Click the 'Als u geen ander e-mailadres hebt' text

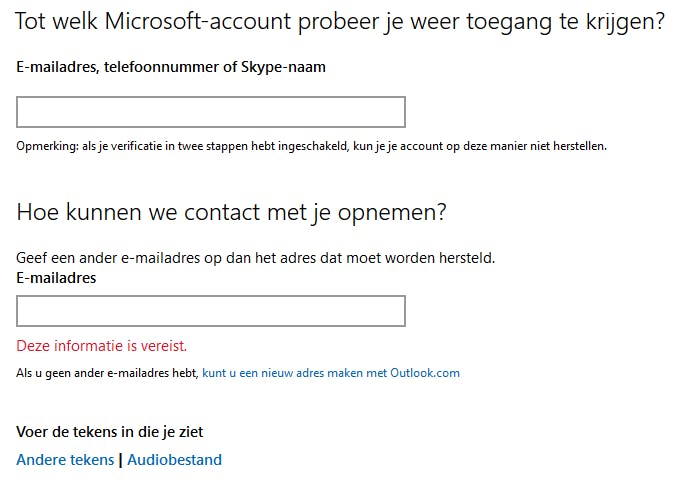click(107, 373)
